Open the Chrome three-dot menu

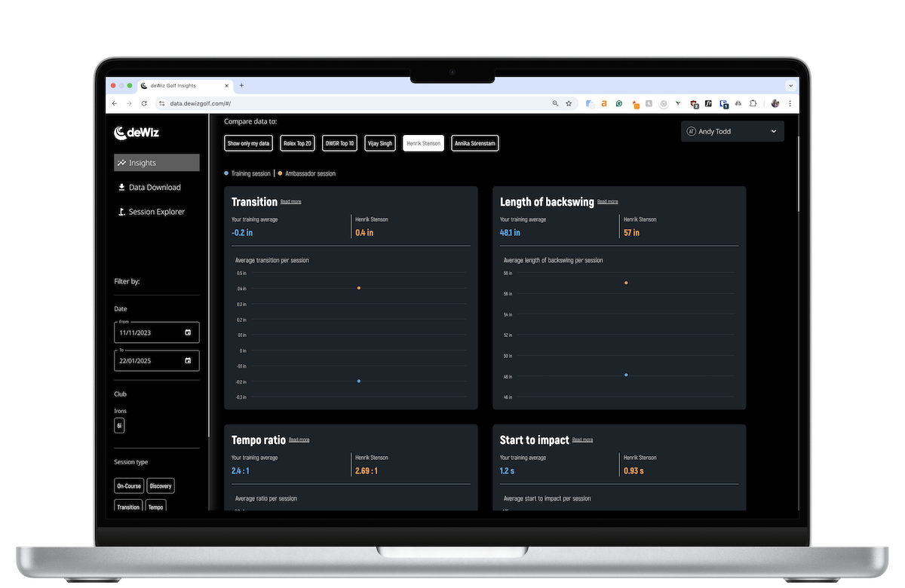pyautogui.click(x=790, y=103)
